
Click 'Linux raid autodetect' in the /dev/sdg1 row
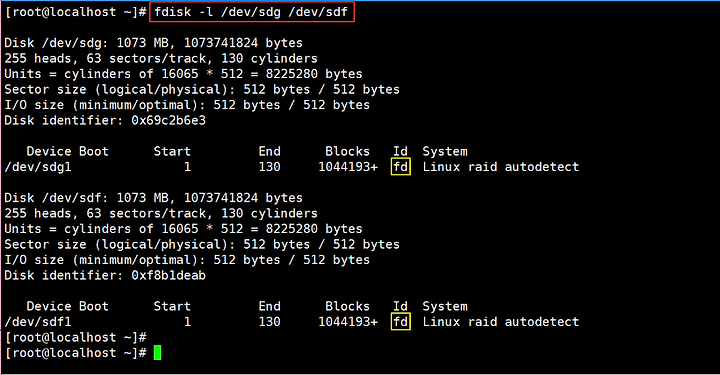(x=501, y=167)
